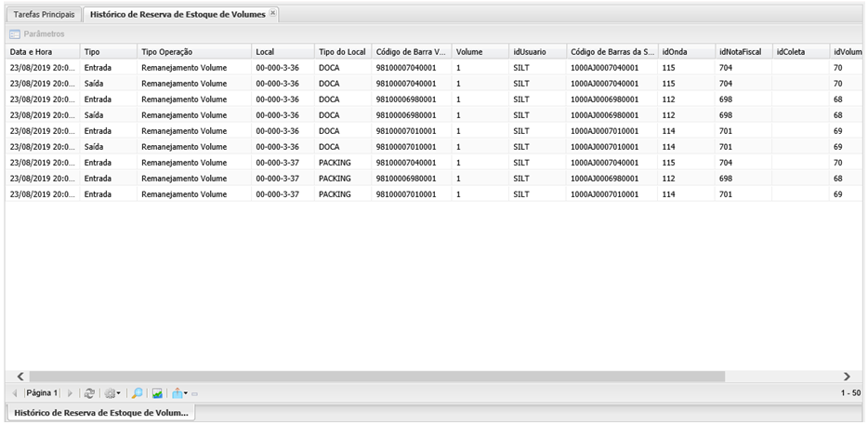868x425 pixels.
Task: Select PACKING cell in 98100006980001 row
Action: (x=335, y=179)
